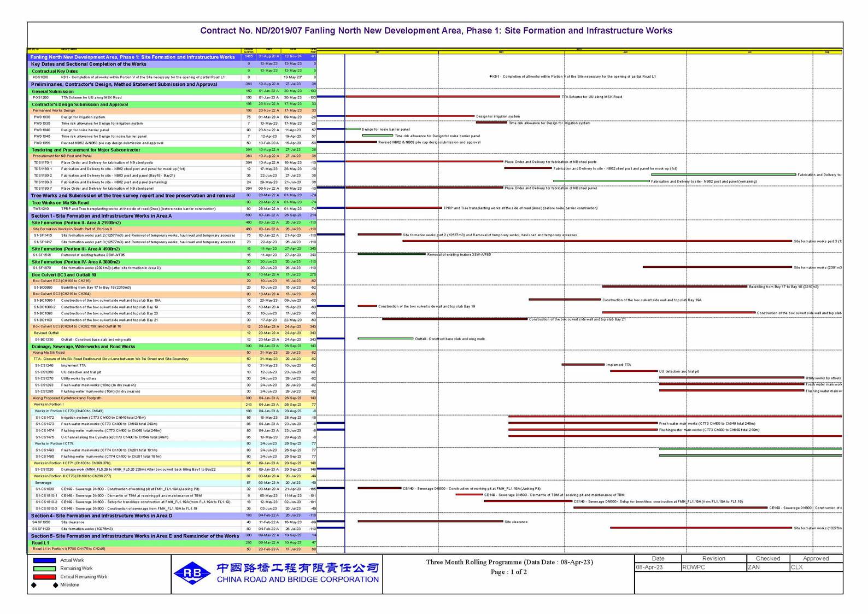Viewport: 868px width, 614px height.
Task: Click the green Remaining Work legend swatch
Action: click(x=44, y=569)
